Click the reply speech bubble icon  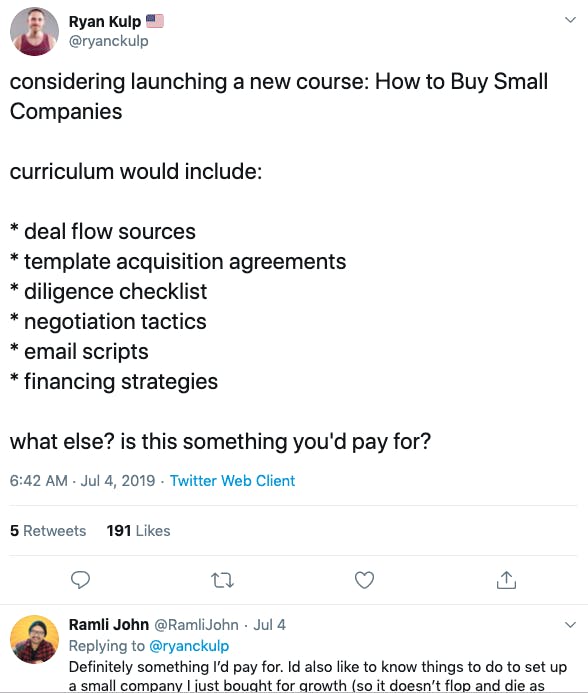tap(80, 580)
